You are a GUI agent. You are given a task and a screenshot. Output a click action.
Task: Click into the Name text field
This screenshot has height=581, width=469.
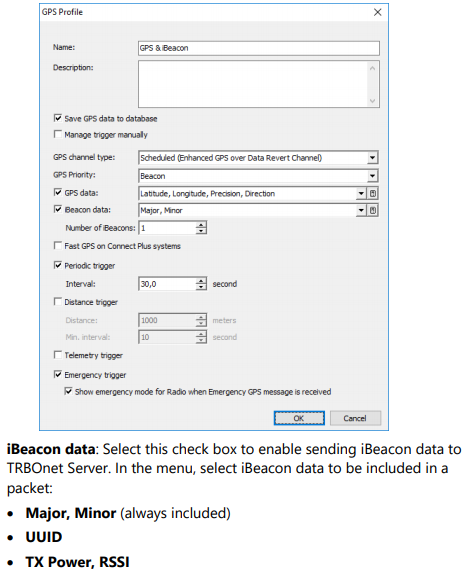[259, 48]
